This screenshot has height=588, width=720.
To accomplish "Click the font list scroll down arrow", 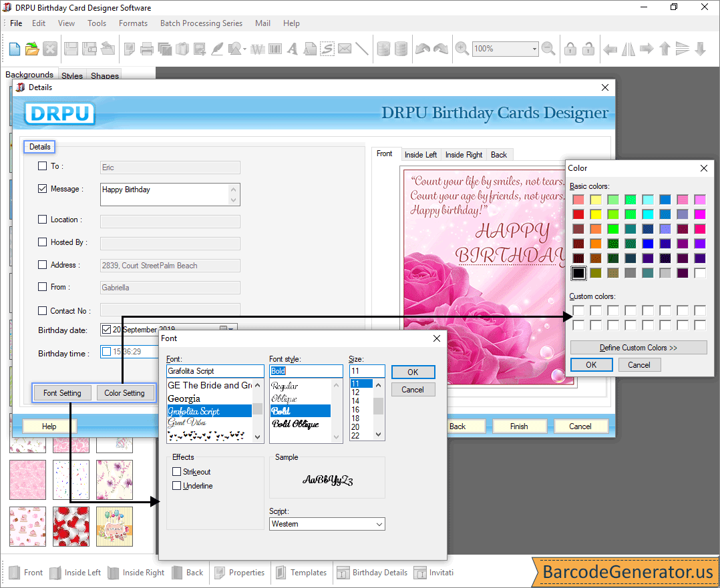I will tap(258, 436).
